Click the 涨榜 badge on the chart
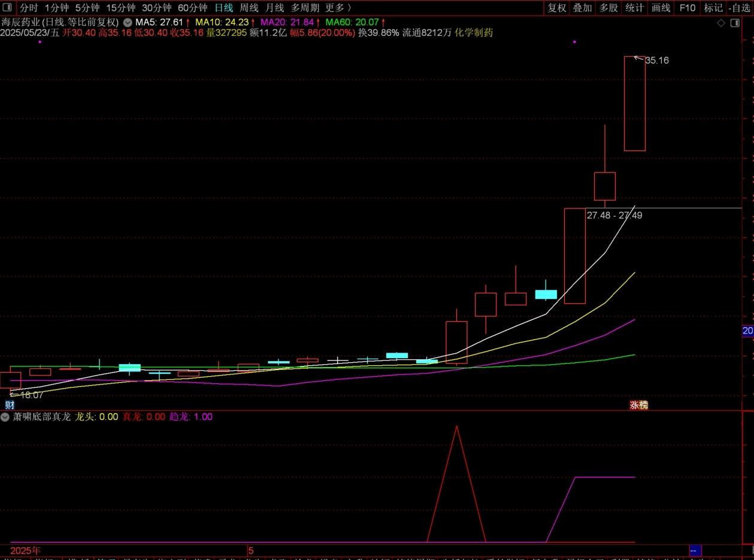 [638, 405]
